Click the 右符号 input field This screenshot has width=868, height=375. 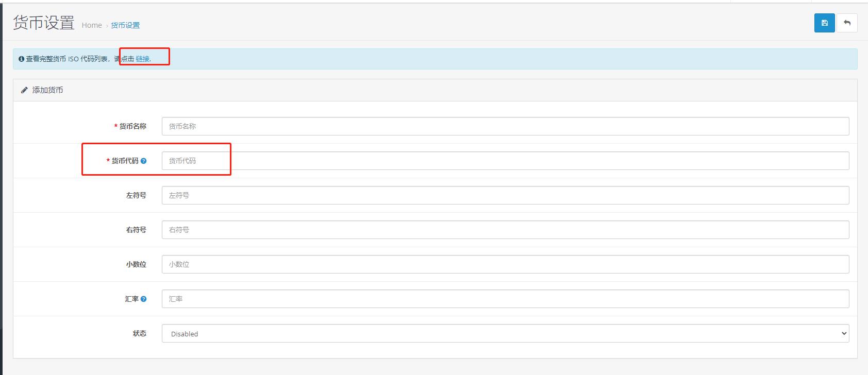pyautogui.click(x=505, y=230)
